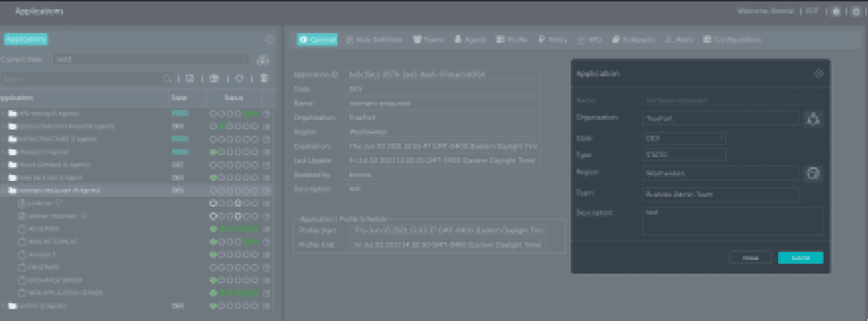868x321 pixels.
Task: Click the refresh icon in Applications toolbar
Action: (239, 78)
